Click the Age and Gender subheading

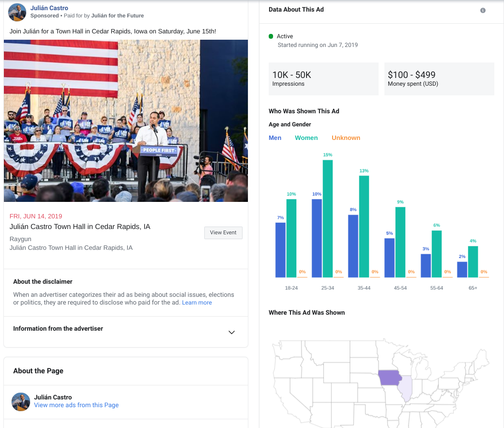coord(290,124)
